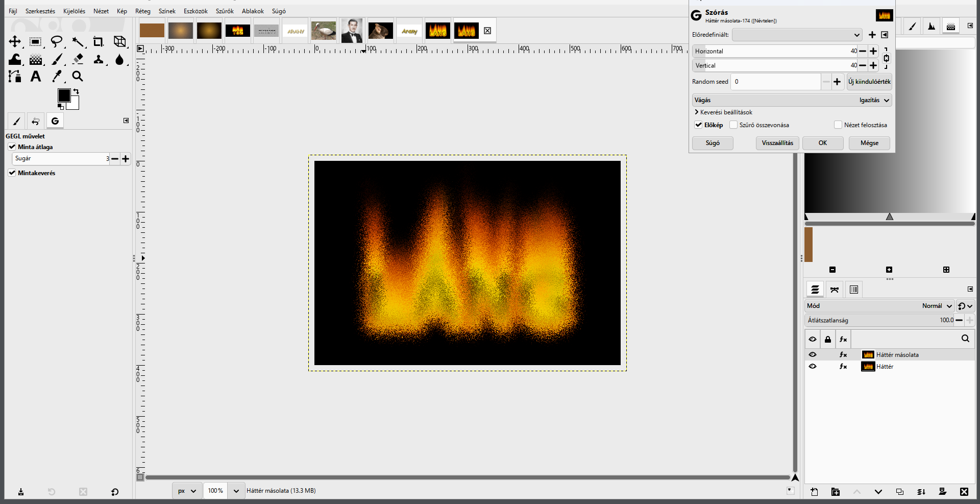Image resolution: width=980 pixels, height=504 pixels.
Task: Select the Crop tool
Action: [99, 41]
